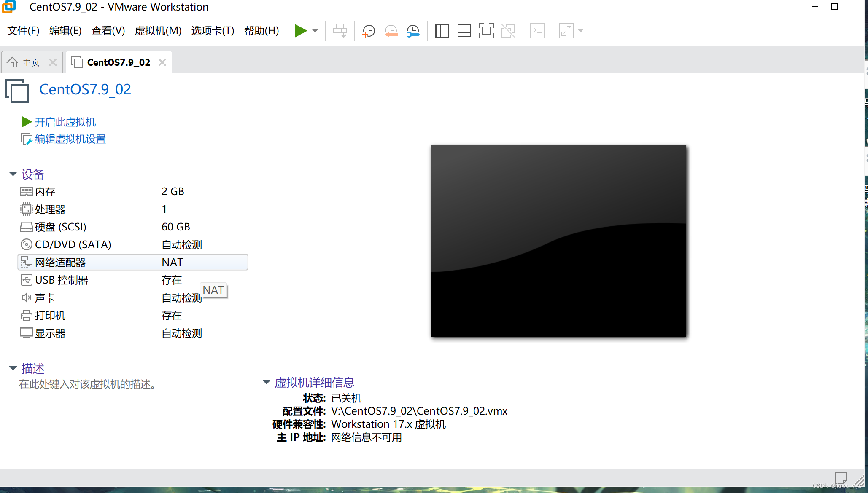Click the virtual machine screen preview thumbnail
The image size is (868, 493).
[x=558, y=241]
